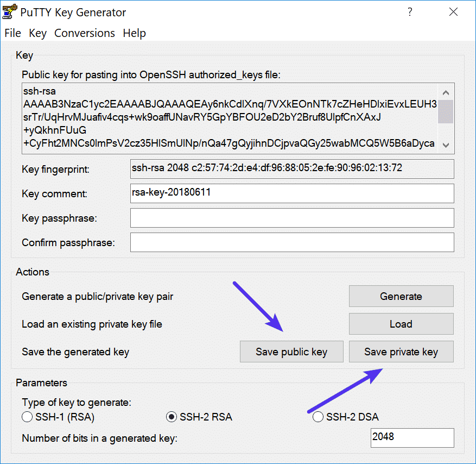Open the File menu
The width and height of the screenshot is (476, 464).
point(12,33)
